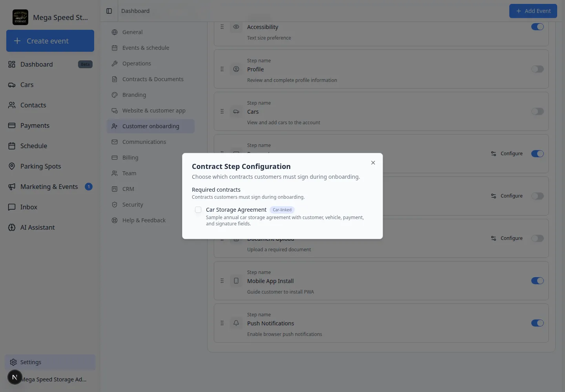Click the Add Event button
565x392 pixels.
coord(533,11)
